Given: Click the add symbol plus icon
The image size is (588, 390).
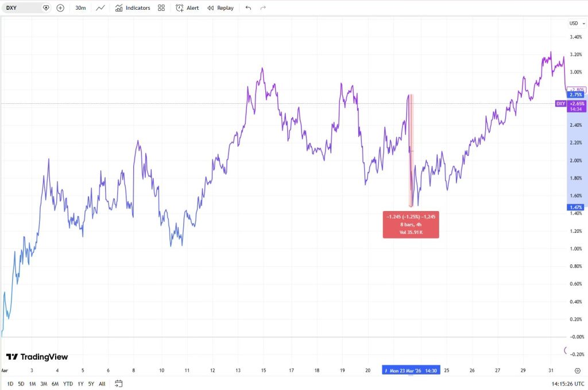Looking at the screenshot, I should coord(60,8).
